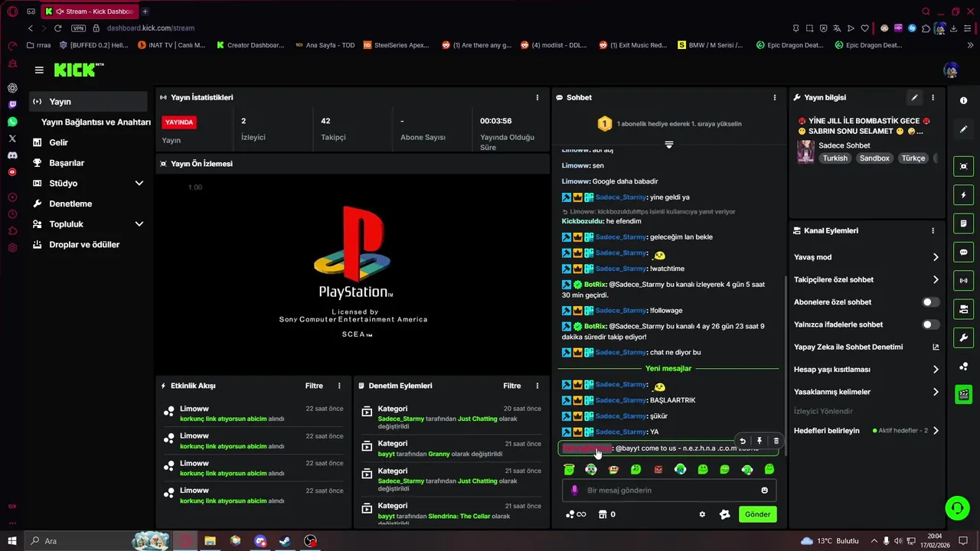Open Yayın İstatistikleri three-dot menu
This screenshot has width=980, height=551.
tap(537, 98)
